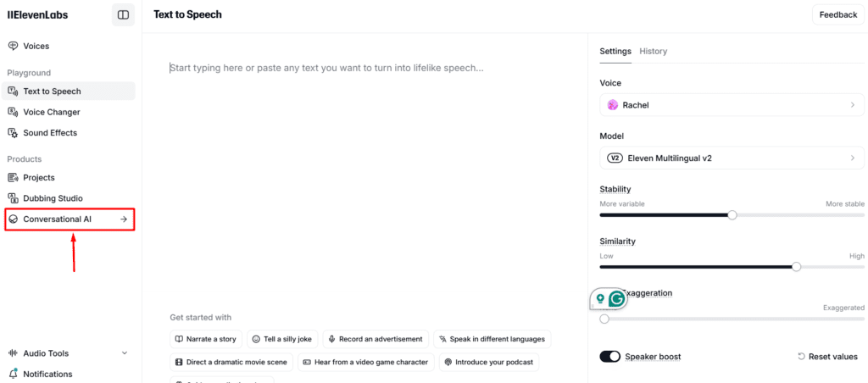
Task: Open the Rachel voice selector
Action: 732,105
